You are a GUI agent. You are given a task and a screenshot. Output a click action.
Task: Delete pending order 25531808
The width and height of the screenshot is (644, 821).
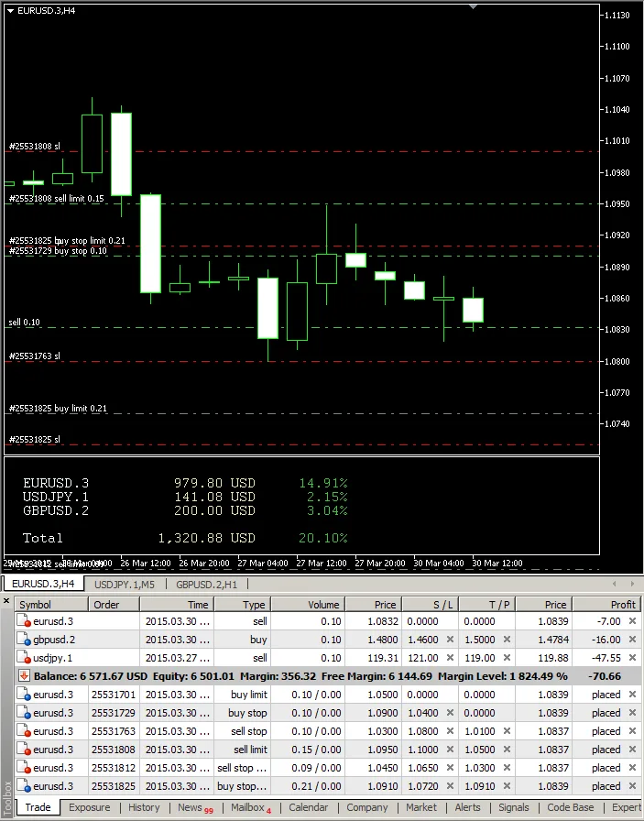pyautogui.click(x=632, y=750)
